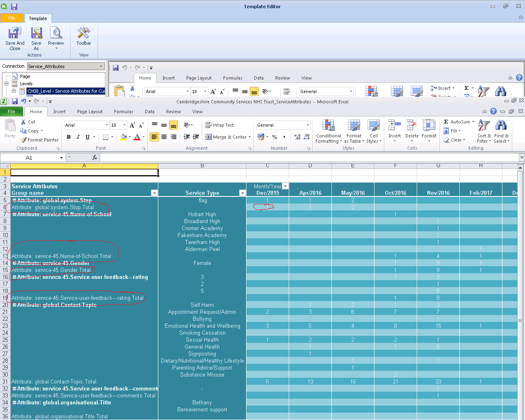Click the Save As icon
The image size is (525, 420).
[x=37, y=39]
